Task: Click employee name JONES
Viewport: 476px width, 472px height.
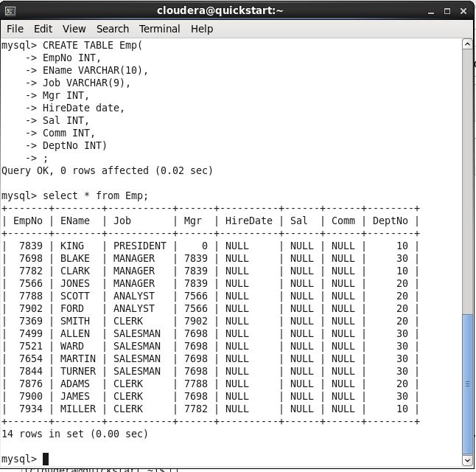Action: [x=74, y=283]
